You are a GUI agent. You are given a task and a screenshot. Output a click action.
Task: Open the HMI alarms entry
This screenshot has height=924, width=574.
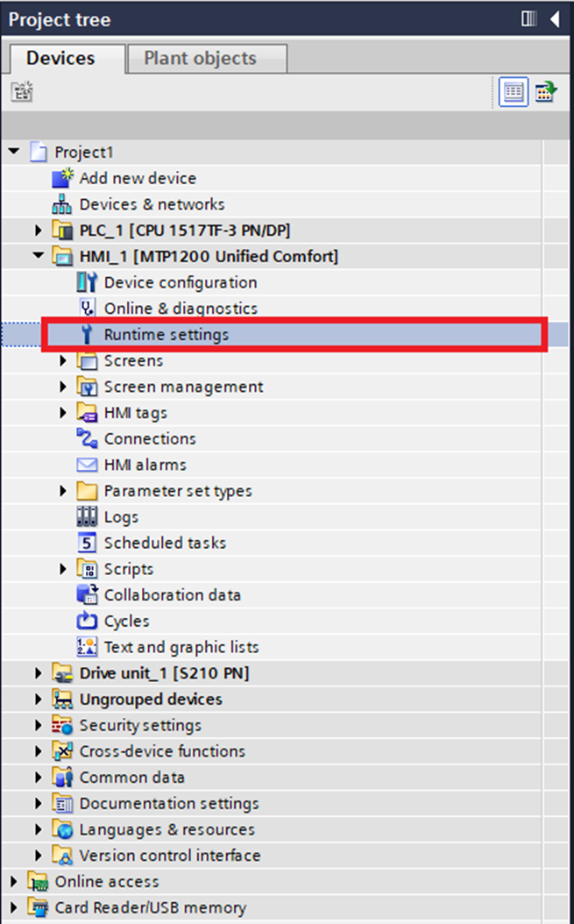145,465
